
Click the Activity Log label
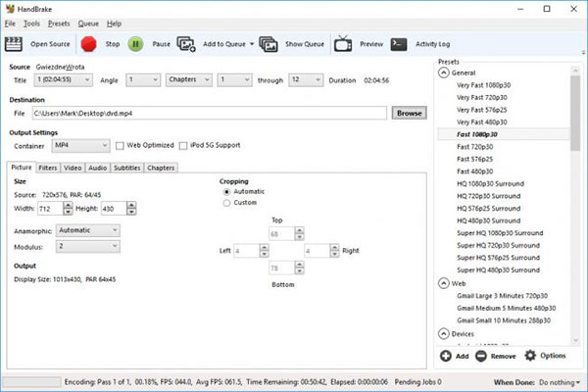(x=433, y=44)
